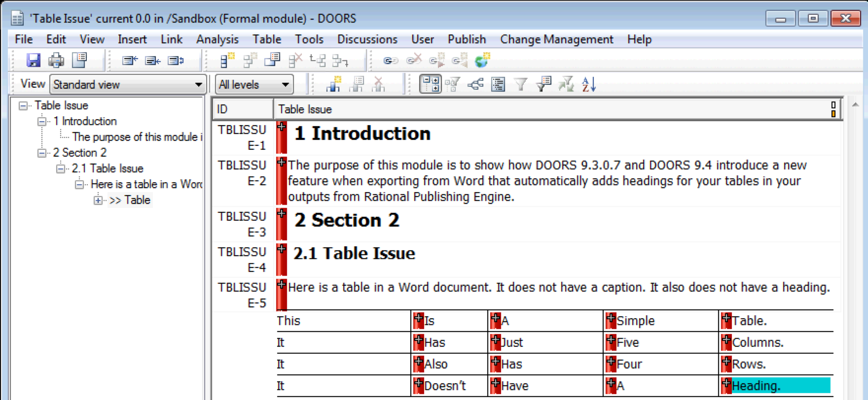This screenshot has width=868, height=400.
Task: Click the 'Simple' table cell
Action: coord(660,321)
